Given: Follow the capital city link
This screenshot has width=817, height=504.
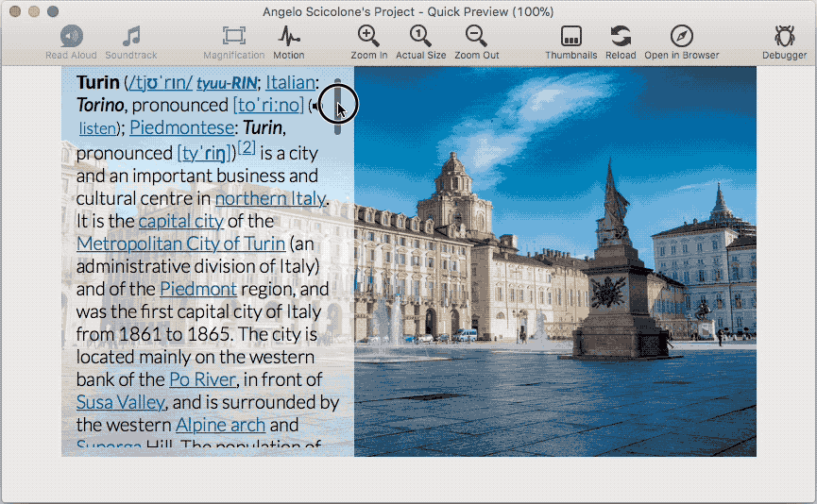Looking at the screenshot, I should tap(180, 221).
